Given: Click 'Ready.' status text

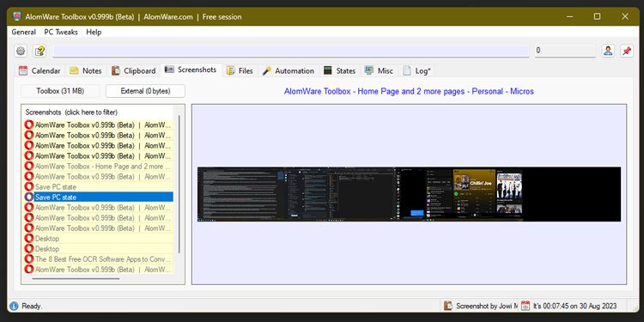Looking at the screenshot, I should click(32, 306).
